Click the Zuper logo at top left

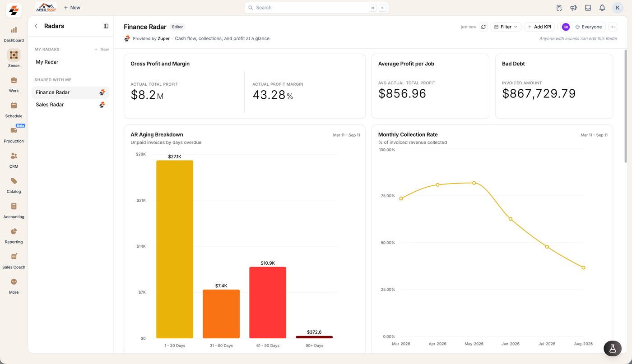click(x=14, y=10)
